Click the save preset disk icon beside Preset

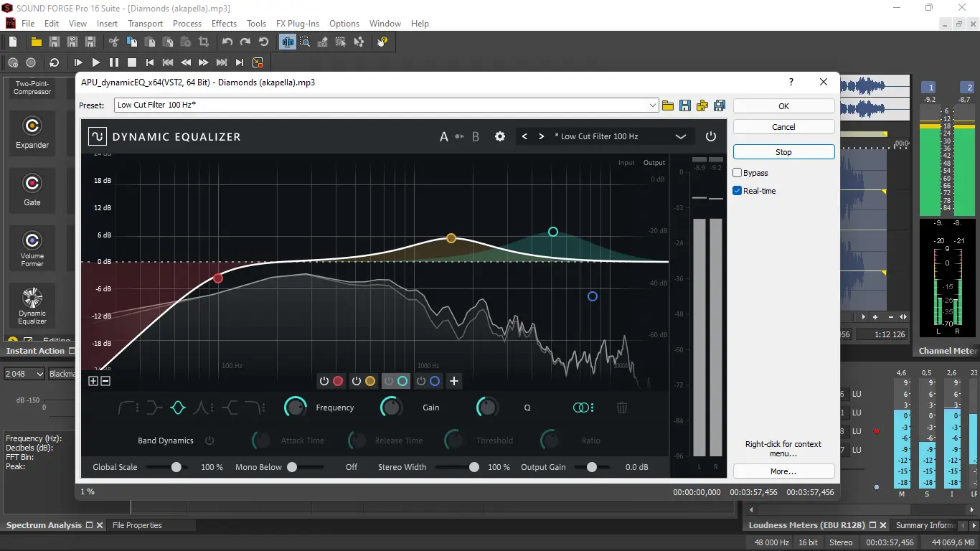click(x=685, y=105)
